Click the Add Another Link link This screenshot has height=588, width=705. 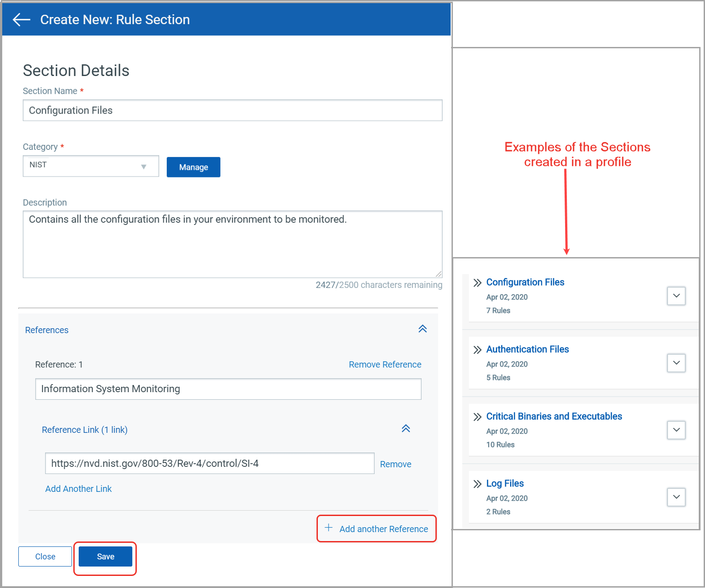click(x=78, y=489)
